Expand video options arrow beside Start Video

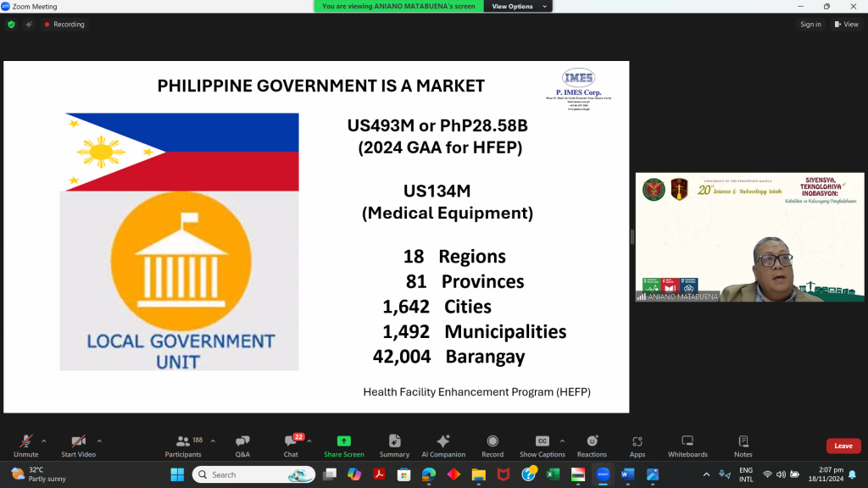coord(99,441)
